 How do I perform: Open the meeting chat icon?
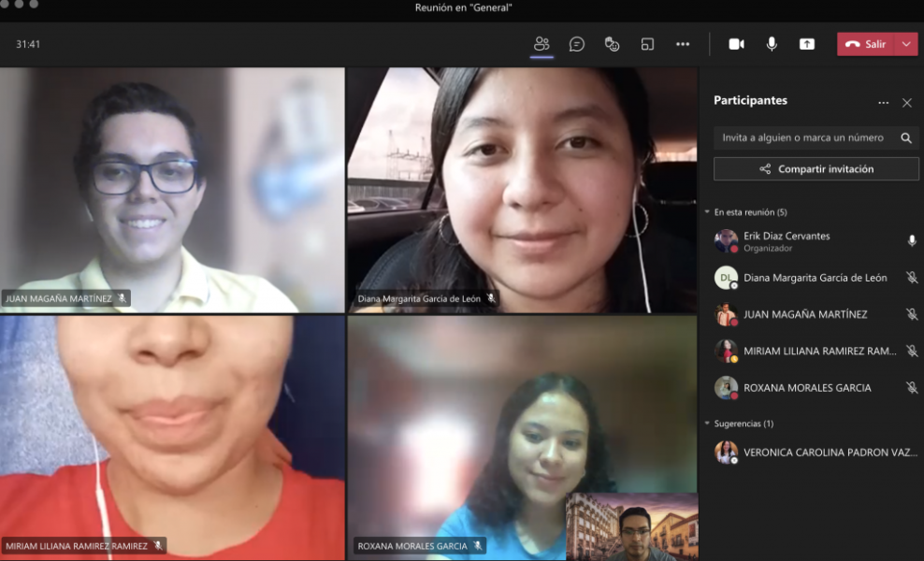point(577,44)
